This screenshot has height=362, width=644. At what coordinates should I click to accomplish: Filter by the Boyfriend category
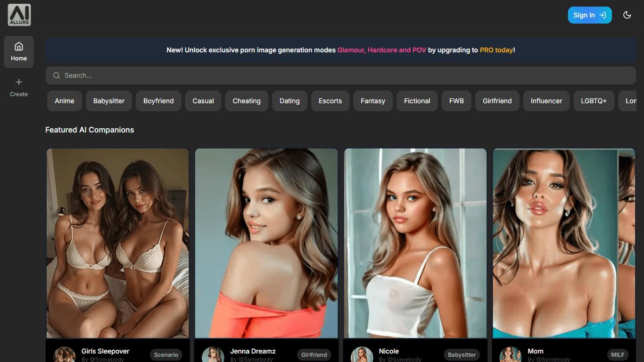click(x=158, y=101)
